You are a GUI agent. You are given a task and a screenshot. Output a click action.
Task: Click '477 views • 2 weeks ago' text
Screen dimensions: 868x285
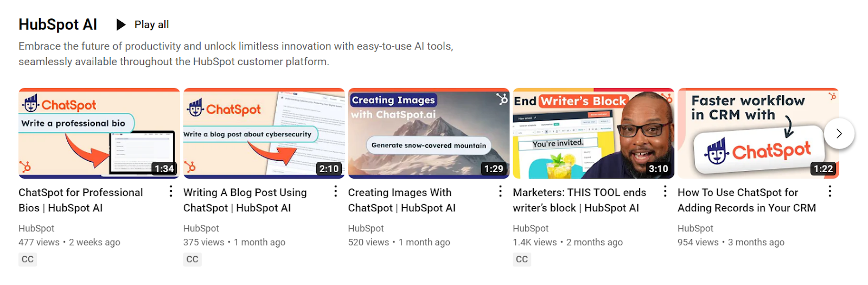[x=69, y=242]
